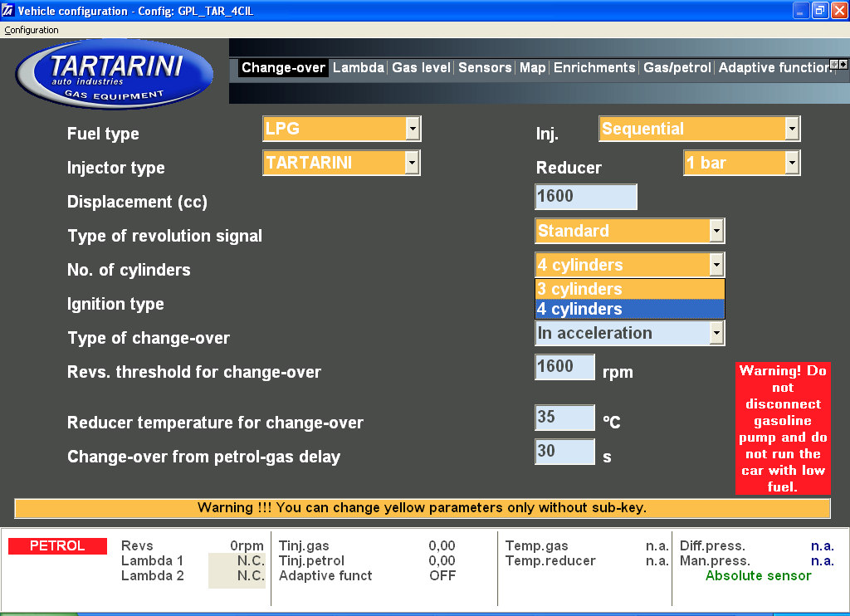Viewport: 850px width, 616px height.
Task: Switch to the Map tab
Action: [532, 68]
